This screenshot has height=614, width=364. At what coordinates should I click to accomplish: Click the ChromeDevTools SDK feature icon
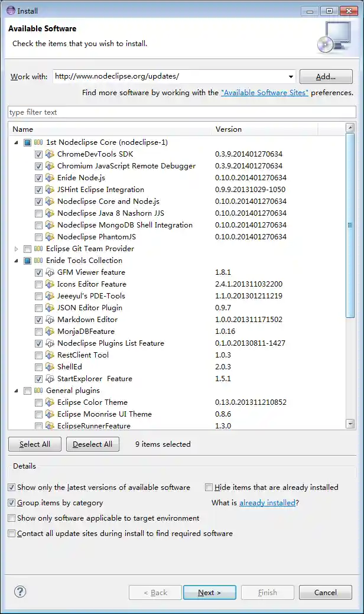pos(50,154)
